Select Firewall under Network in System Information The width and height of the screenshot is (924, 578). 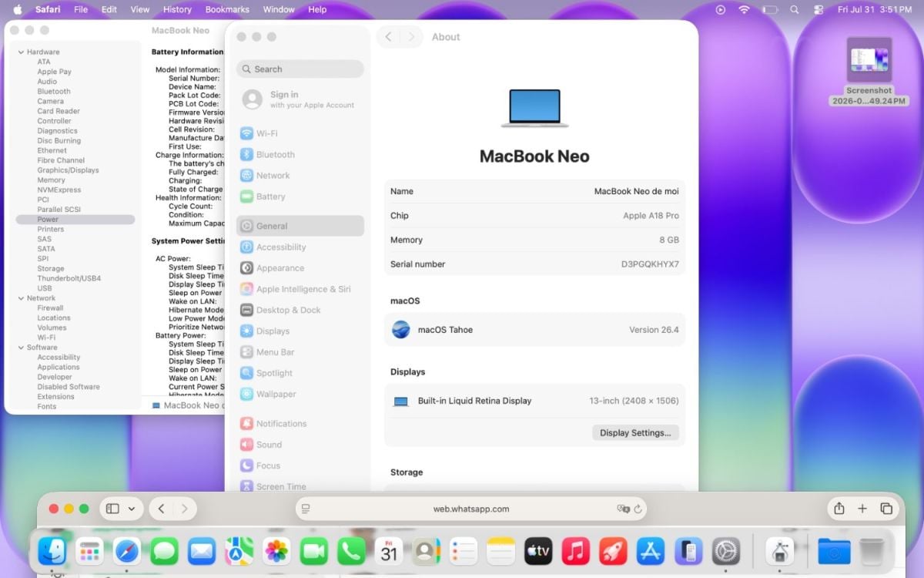click(50, 308)
